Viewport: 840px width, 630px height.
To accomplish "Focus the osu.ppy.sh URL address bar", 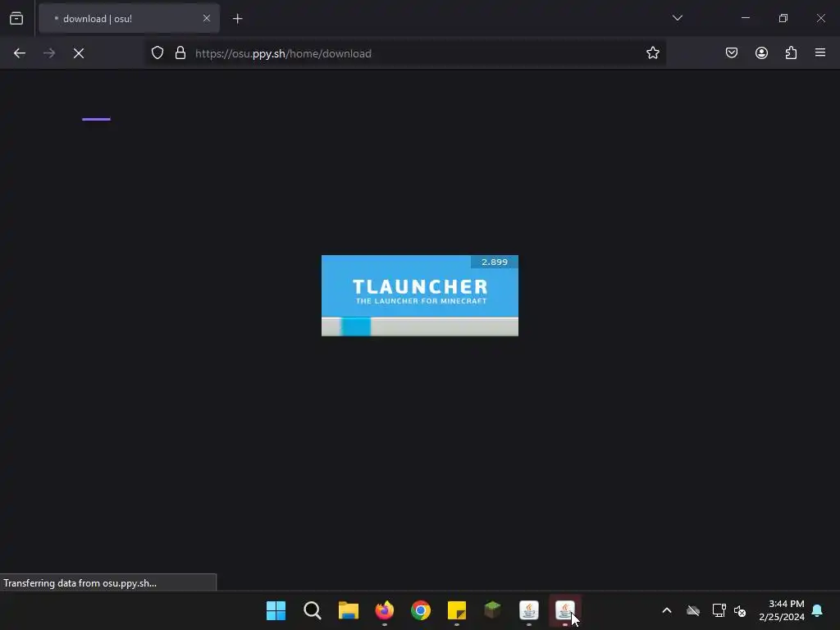I will coord(404,53).
